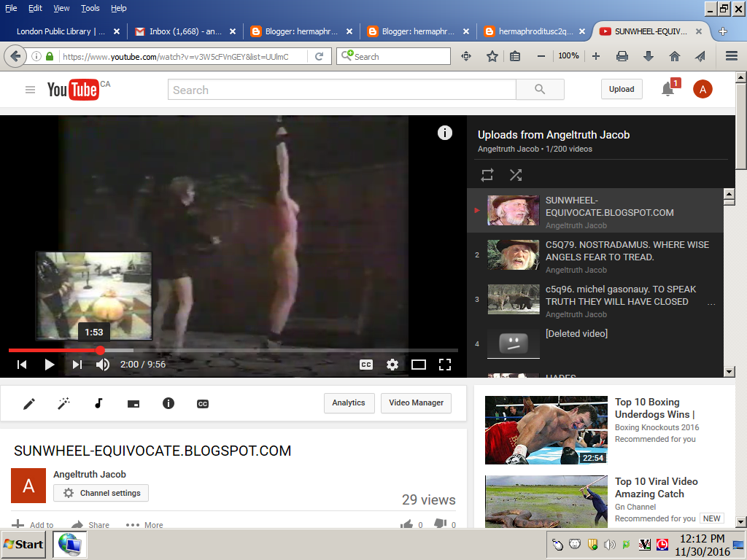Zoom in with the plus button
Image resolution: width=747 pixels, height=560 pixels.
point(595,56)
